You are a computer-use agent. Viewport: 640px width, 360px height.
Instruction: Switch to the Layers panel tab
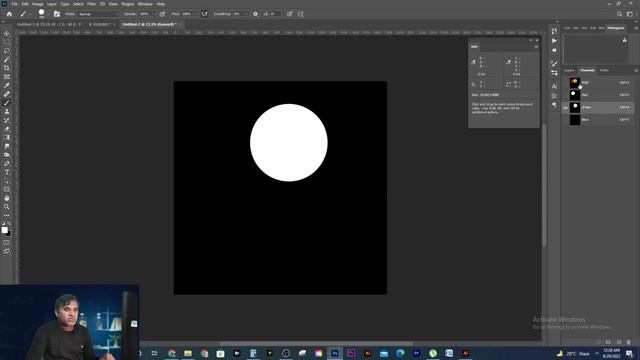(569, 70)
